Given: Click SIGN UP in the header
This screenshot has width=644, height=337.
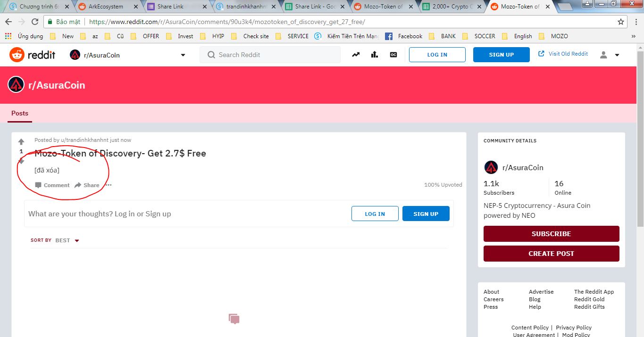Looking at the screenshot, I should (x=502, y=55).
